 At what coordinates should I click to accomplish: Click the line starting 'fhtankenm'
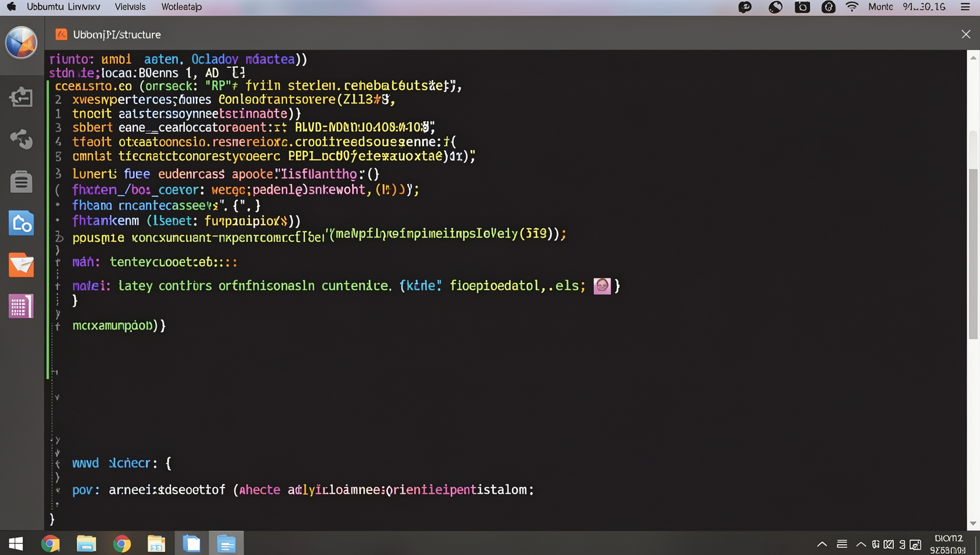(x=187, y=221)
